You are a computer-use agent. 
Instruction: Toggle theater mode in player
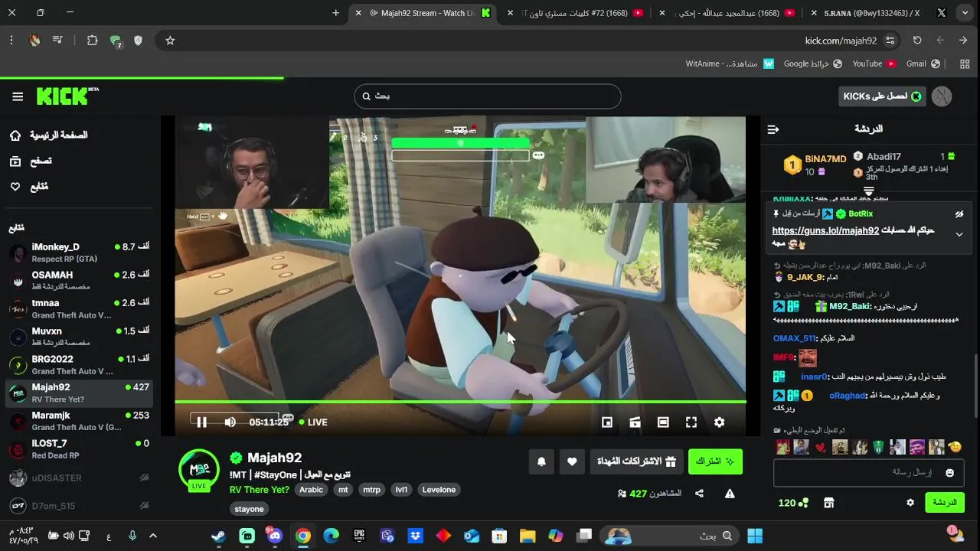point(663,422)
